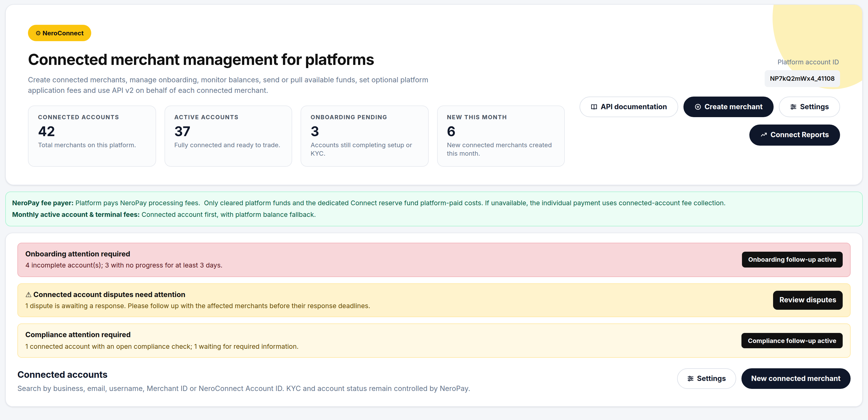Click 'Search by business, email, username' description
The height and width of the screenshot is (420, 868).
click(x=244, y=388)
